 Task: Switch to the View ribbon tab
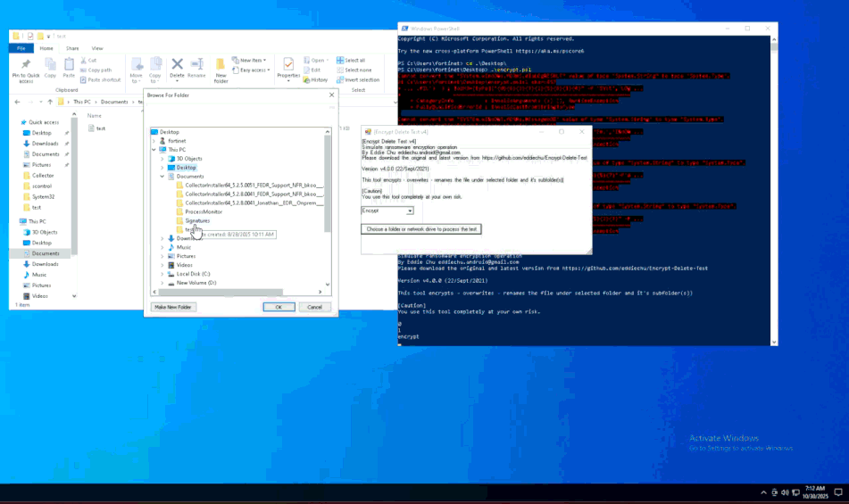pos(97,49)
